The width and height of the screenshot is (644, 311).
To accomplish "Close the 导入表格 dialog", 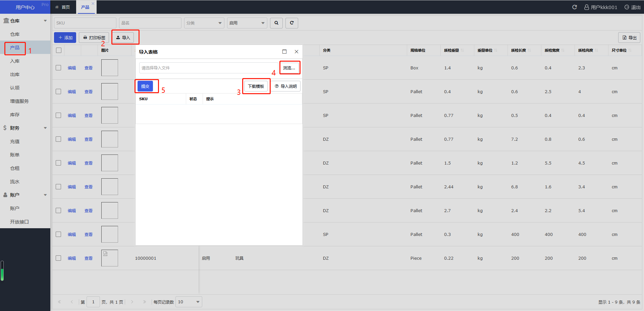I will coord(297,52).
